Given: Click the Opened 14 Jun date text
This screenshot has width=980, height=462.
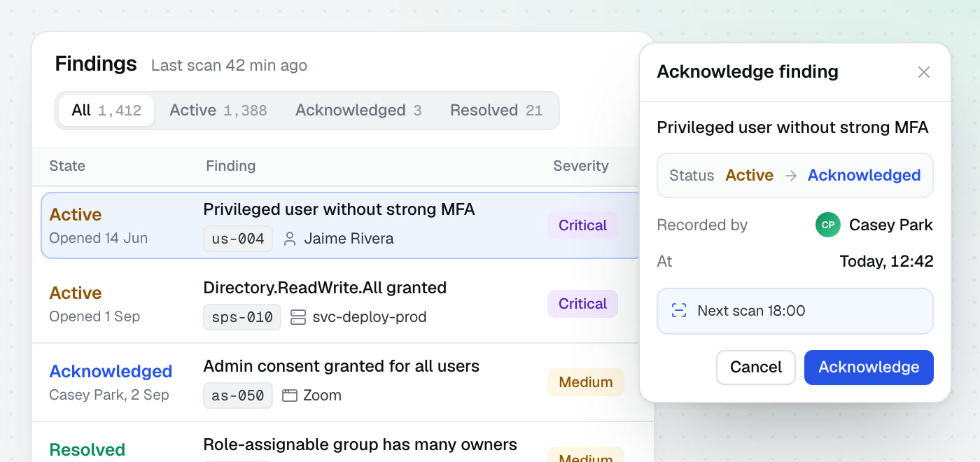Looking at the screenshot, I should pyautogui.click(x=99, y=238).
